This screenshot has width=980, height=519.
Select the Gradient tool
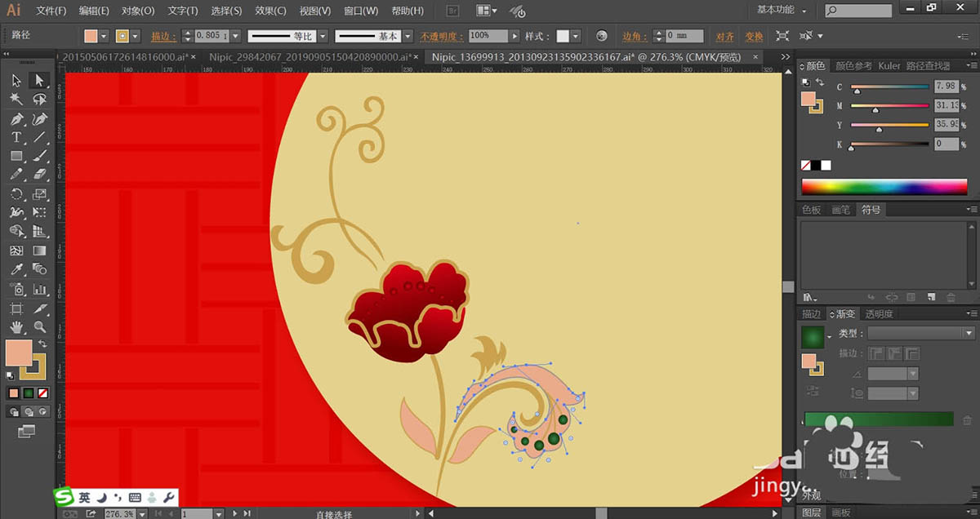(38, 251)
